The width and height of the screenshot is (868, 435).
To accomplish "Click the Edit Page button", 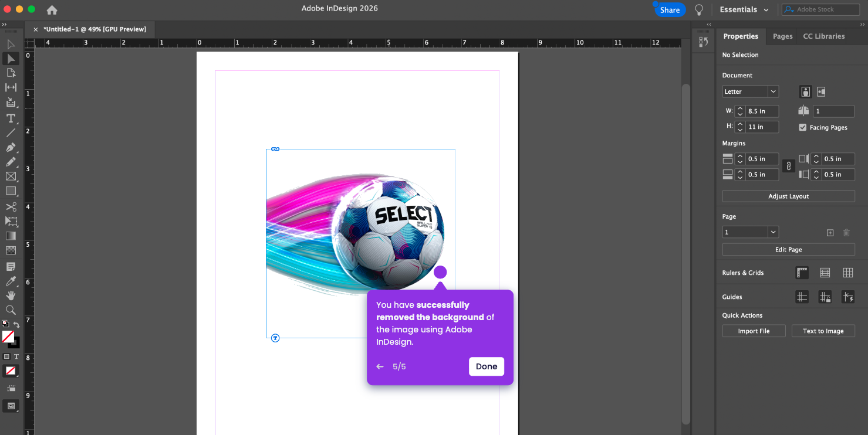I will [788, 250].
